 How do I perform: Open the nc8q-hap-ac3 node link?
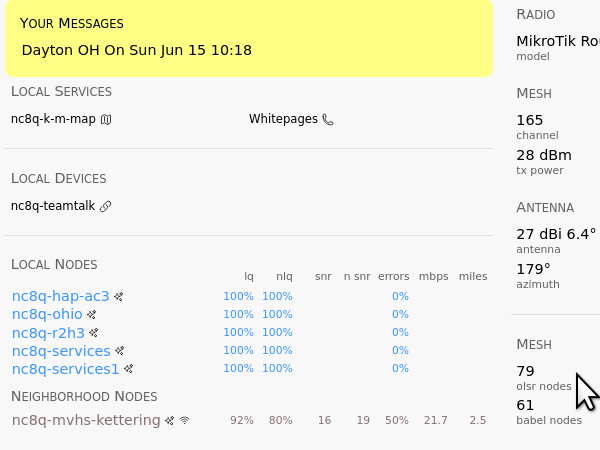[60, 296]
